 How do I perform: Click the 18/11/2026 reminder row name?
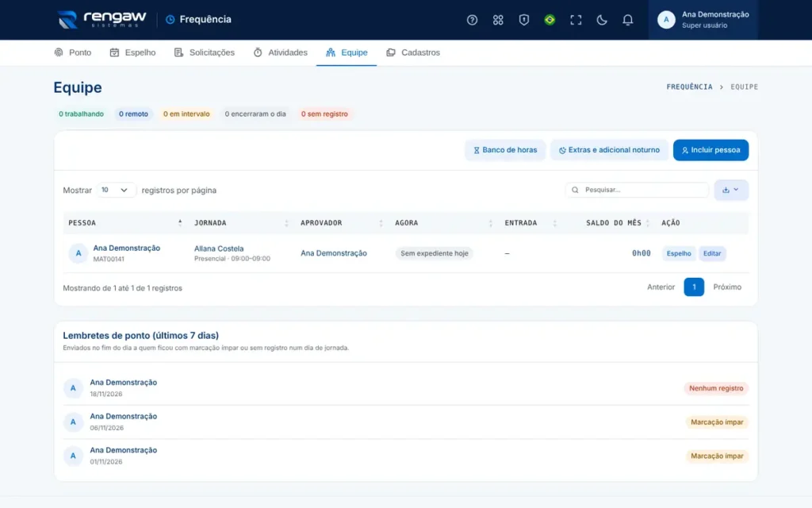coord(123,382)
